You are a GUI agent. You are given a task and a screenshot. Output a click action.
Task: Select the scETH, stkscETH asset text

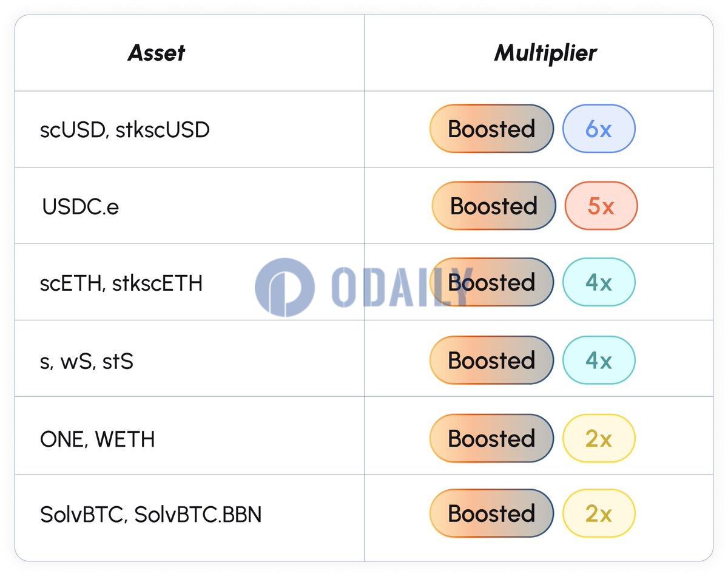click(121, 283)
